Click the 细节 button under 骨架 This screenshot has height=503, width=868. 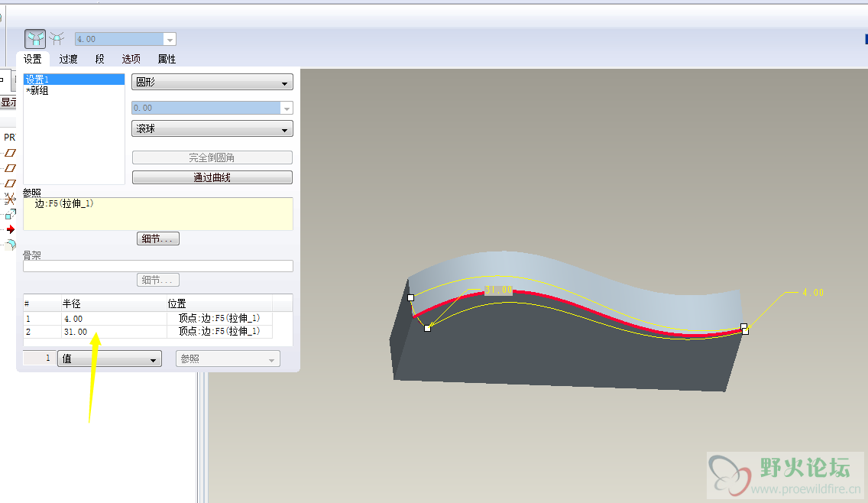coord(157,280)
